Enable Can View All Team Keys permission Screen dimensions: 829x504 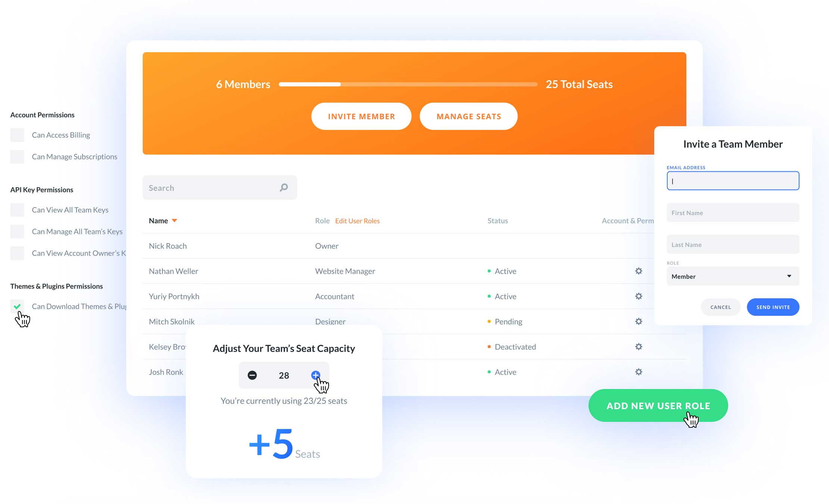click(x=17, y=209)
